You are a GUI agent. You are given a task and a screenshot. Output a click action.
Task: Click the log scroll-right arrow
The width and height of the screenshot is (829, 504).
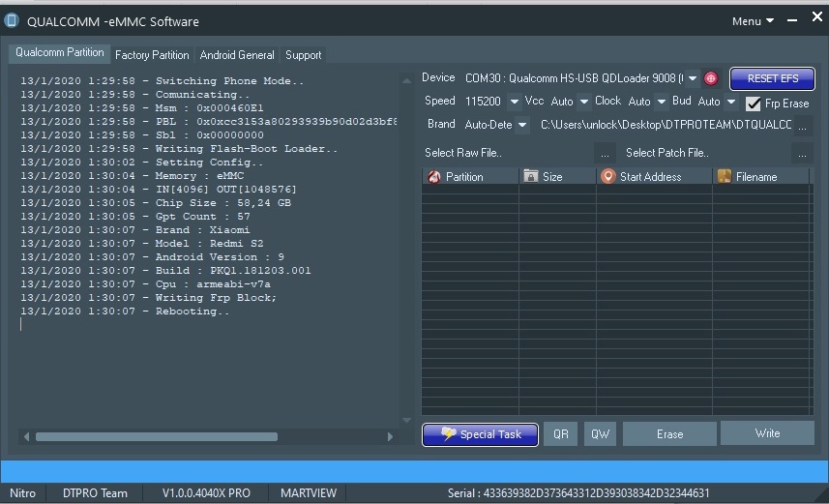390,437
